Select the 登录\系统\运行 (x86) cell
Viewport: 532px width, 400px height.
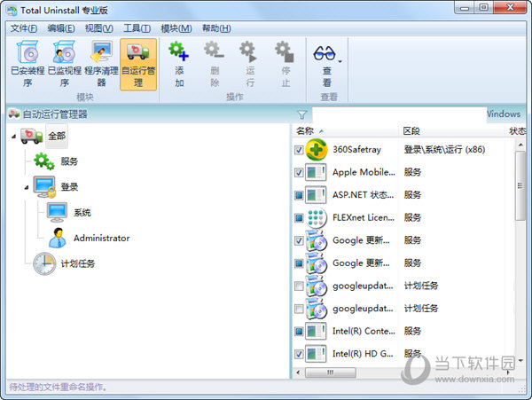[444, 150]
